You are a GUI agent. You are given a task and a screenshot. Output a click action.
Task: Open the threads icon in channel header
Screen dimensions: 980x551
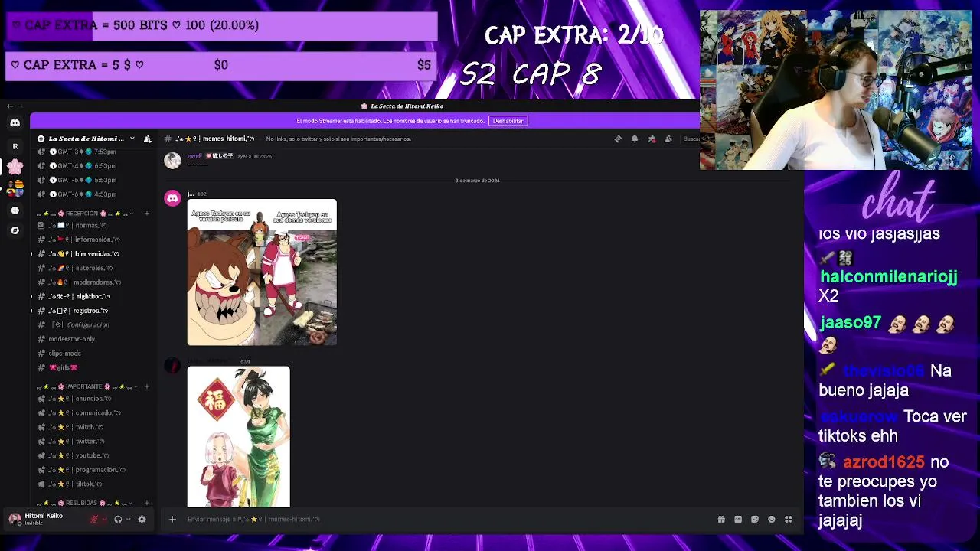pos(618,139)
